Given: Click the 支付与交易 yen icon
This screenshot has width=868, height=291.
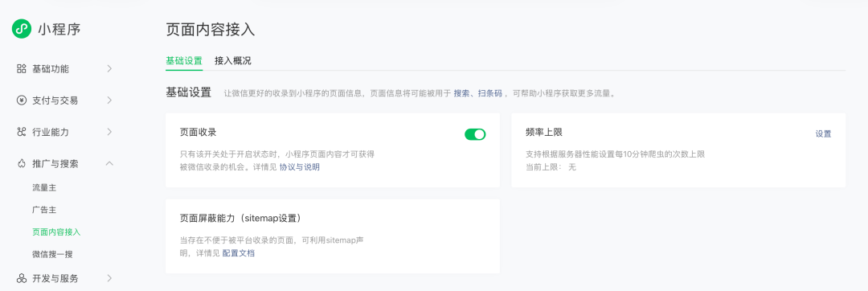Looking at the screenshot, I should click(21, 100).
